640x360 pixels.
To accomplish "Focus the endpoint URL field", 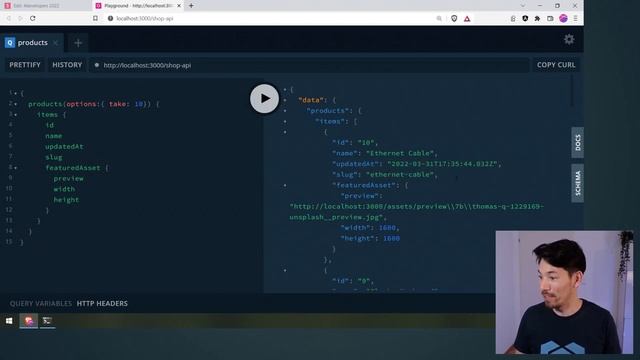I will pos(309,65).
